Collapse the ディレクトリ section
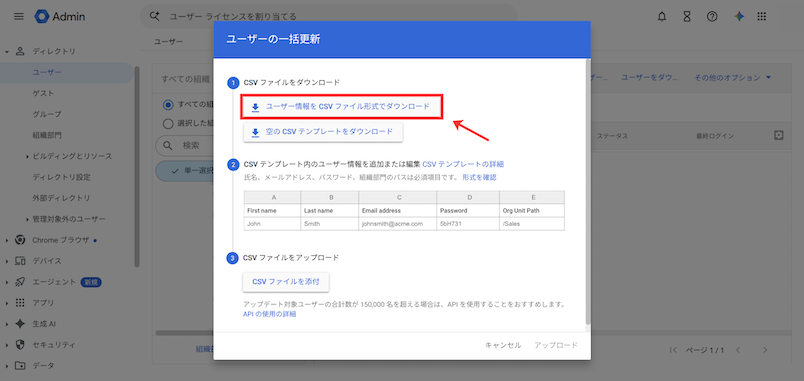804x381 pixels. tap(7, 52)
